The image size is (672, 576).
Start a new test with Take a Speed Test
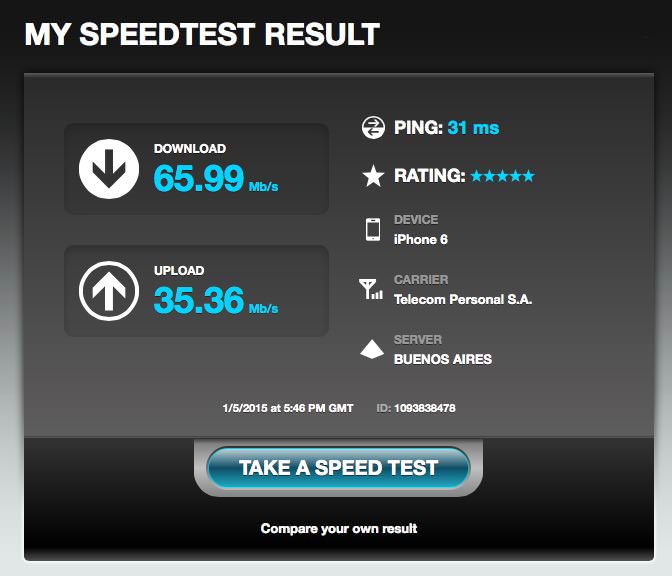click(338, 468)
